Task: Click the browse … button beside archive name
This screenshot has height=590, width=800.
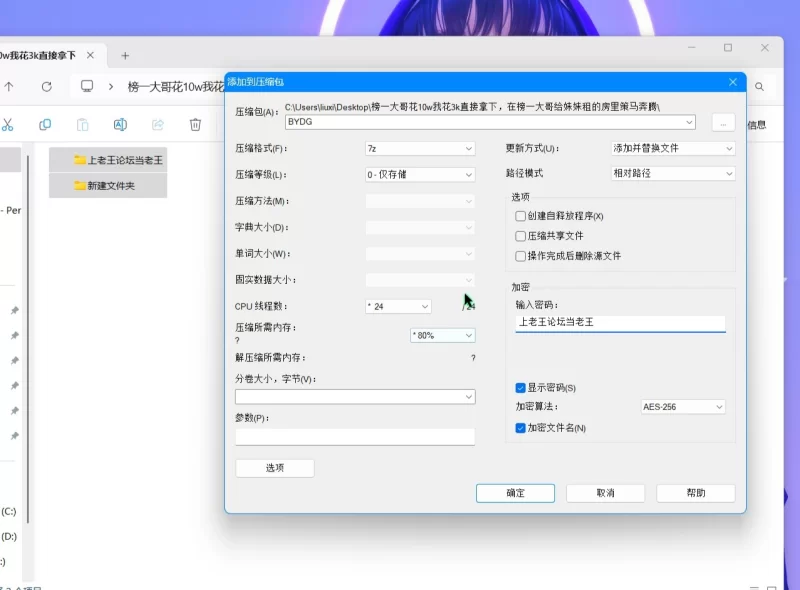Action: coord(723,122)
